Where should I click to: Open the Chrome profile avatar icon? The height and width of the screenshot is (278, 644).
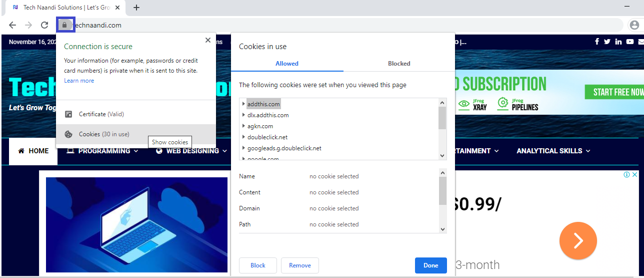tap(634, 25)
